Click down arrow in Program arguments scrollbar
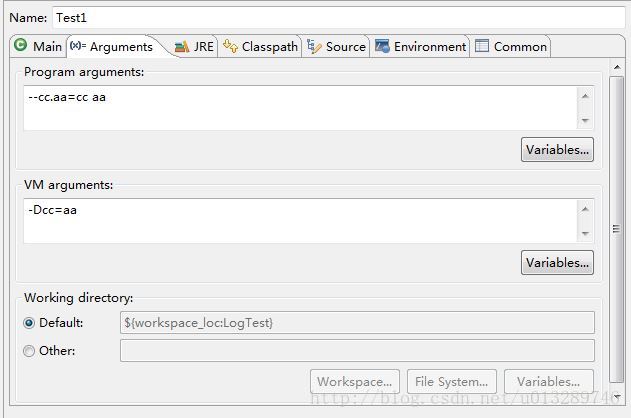 point(585,120)
